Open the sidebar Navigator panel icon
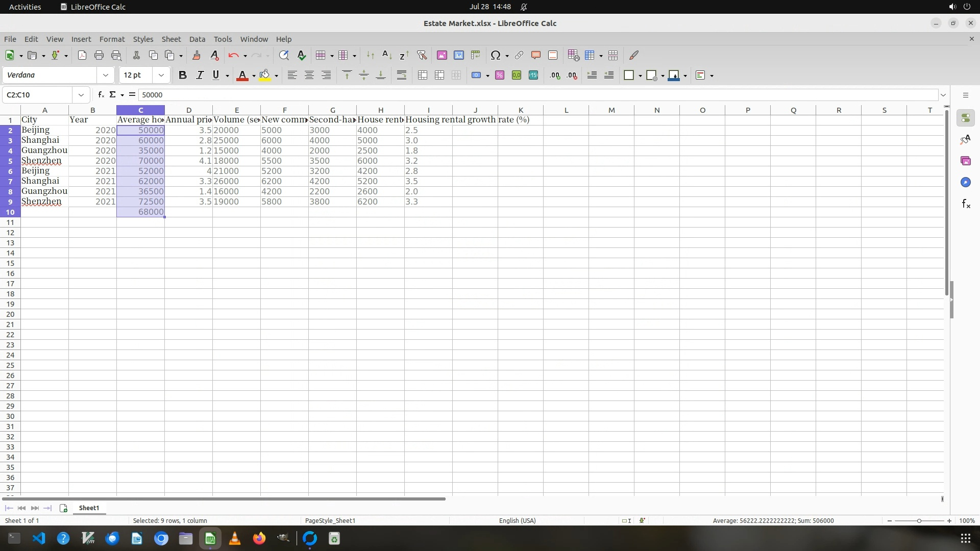980x551 pixels. (x=966, y=183)
